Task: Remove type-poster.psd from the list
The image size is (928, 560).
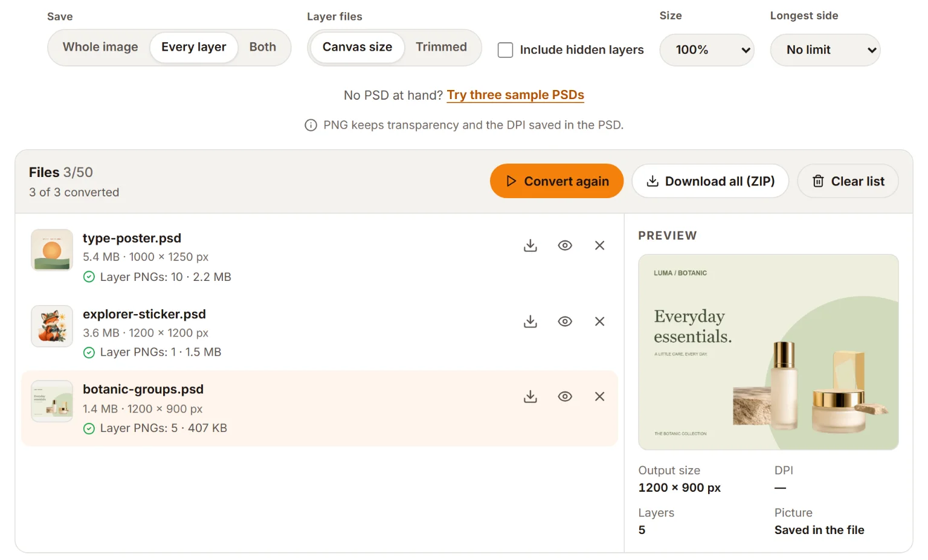Action: (599, 245)
